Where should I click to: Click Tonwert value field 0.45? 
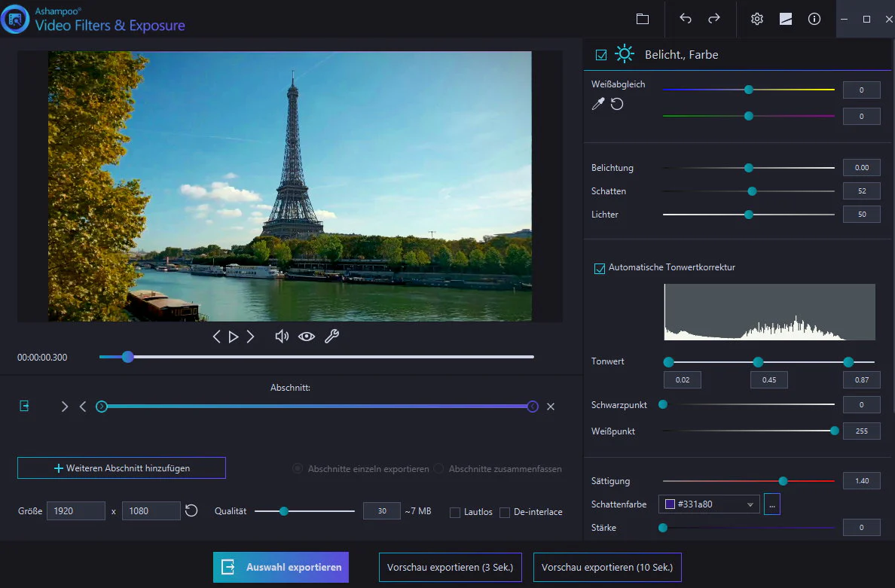[x=769, y=380]
